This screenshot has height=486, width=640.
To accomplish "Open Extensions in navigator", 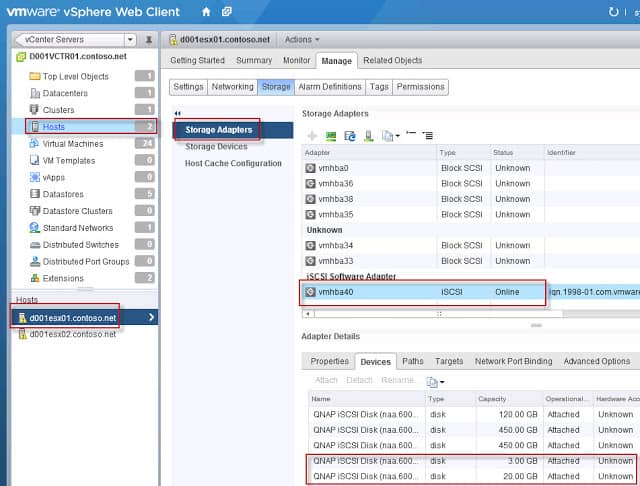I will click(63, 278).
